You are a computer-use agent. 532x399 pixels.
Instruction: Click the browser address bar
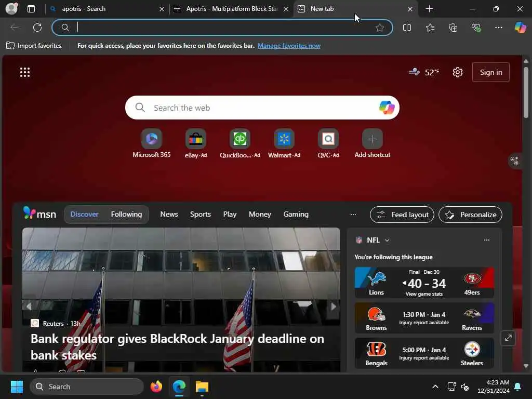(x=222, y=28)
